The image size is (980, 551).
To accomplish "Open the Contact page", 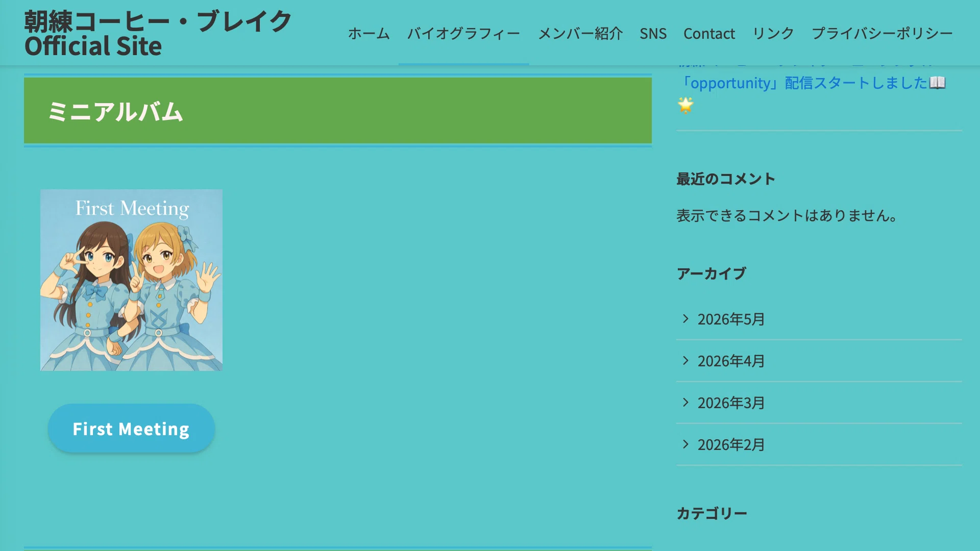I will (x=709, y=34).
